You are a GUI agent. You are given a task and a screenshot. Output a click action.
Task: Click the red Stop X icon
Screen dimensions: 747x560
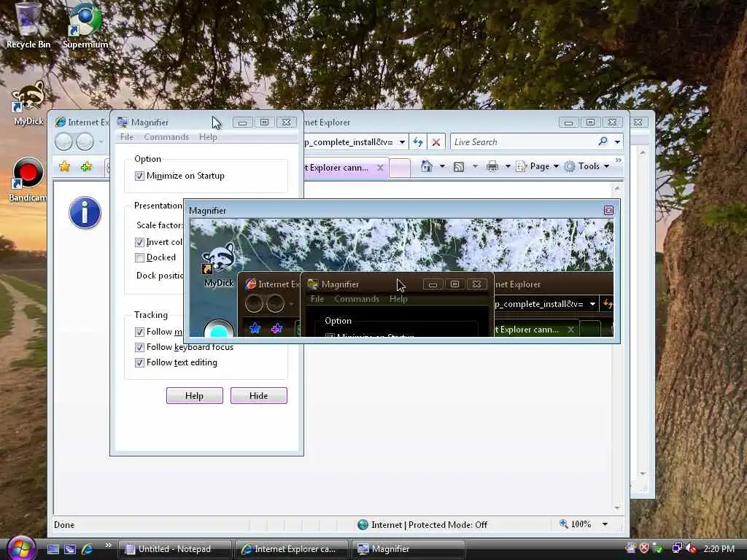pos(436,142)
